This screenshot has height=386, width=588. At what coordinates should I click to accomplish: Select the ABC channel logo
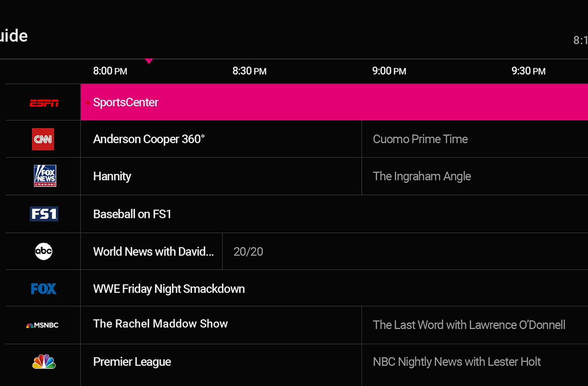(44, 251)
